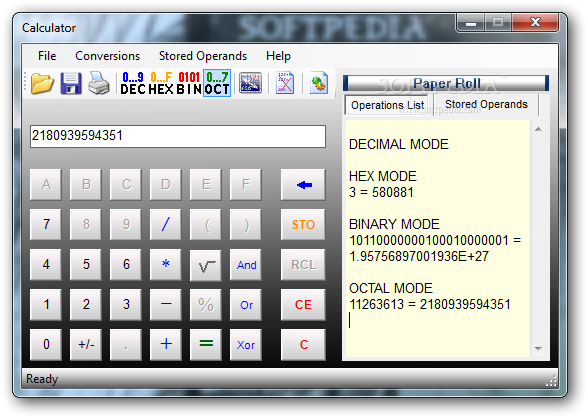Click the '3 = 580881' line
The height and width of the screenshot is (418, 588).
pos(381,192)
